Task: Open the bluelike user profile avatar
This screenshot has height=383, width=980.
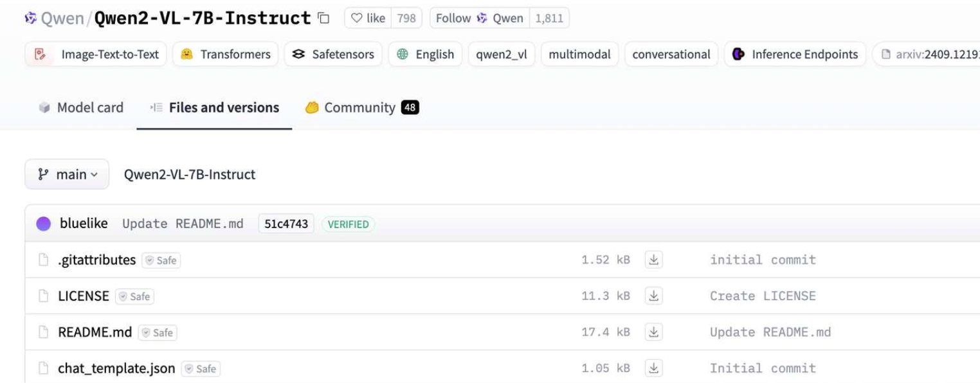Action: pyautogui.click(x=44, y=224)
